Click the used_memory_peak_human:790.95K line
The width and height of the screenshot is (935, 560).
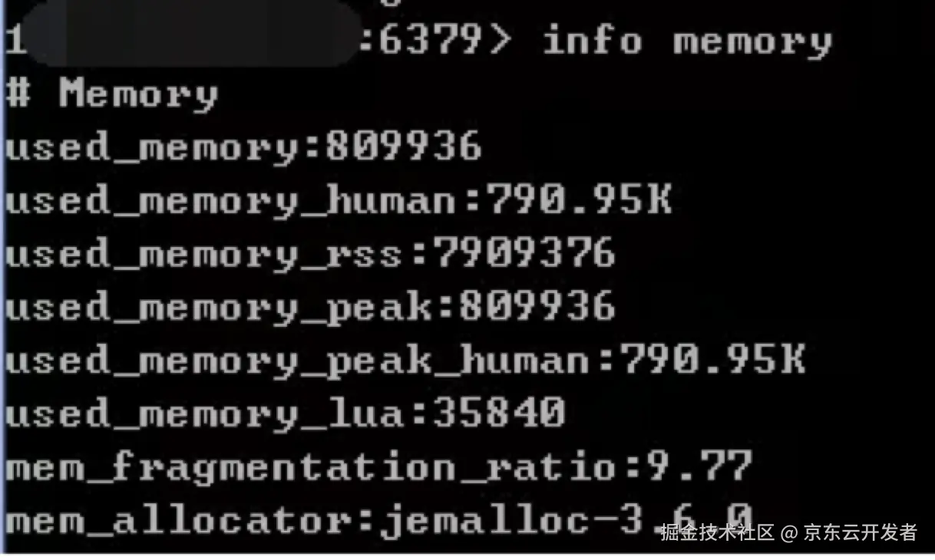405,361
